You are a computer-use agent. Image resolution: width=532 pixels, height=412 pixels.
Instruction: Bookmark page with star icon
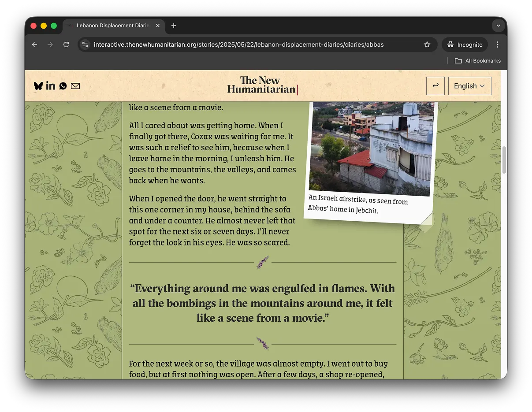click(427, 45)
